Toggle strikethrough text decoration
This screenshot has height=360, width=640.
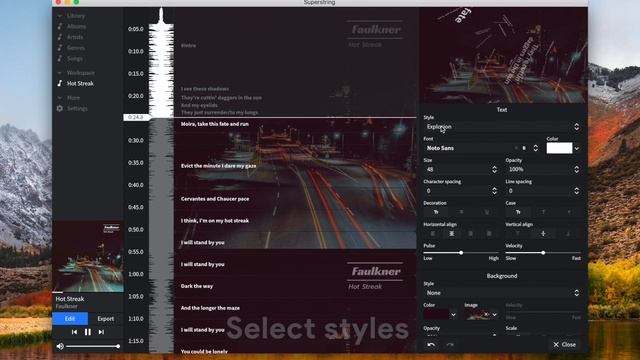[461, 212]
